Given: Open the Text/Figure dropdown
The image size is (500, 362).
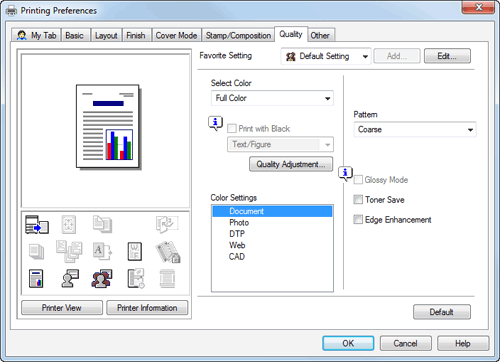Looking at the screenshot, I should pyautogui.click(x=280, y=144).
